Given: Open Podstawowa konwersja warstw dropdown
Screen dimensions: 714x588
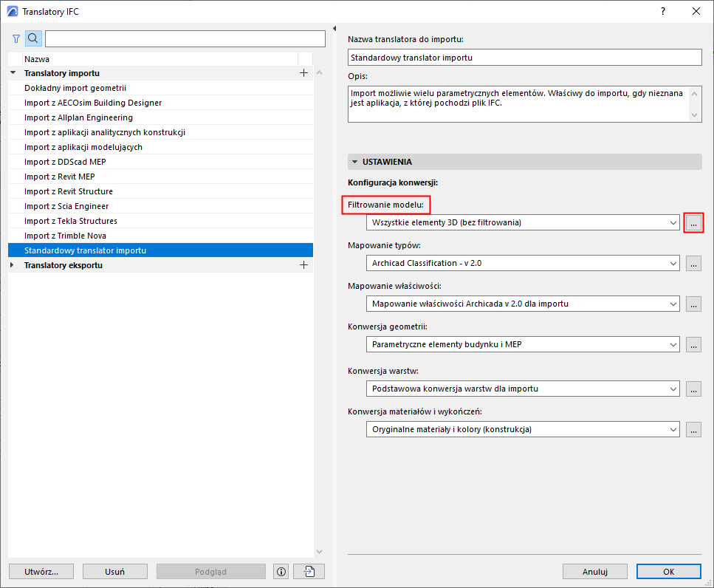Looking at the screenshot, I should [523, 389].
